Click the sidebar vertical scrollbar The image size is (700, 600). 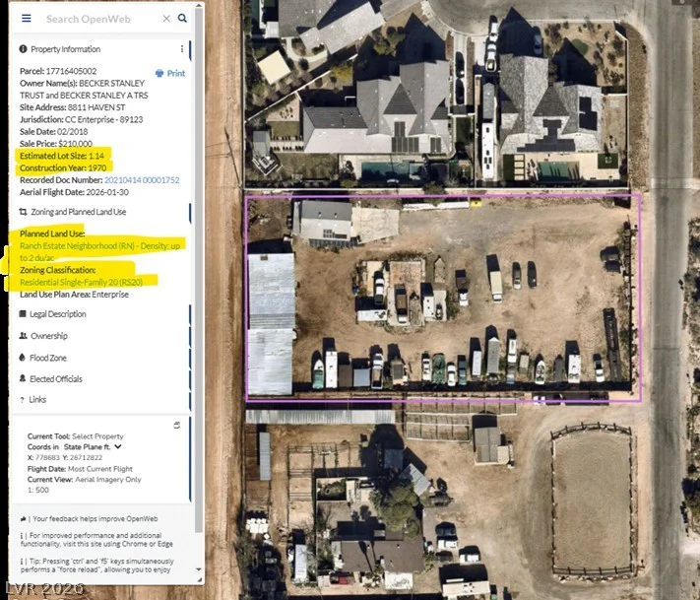click(199, 268)
